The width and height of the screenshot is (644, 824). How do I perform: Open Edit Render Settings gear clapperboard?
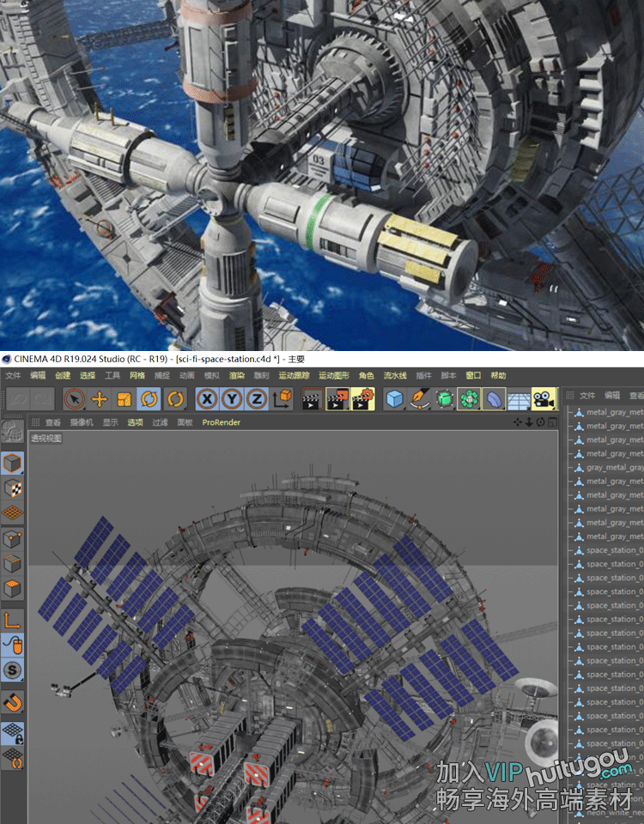(x=364, y=399)
